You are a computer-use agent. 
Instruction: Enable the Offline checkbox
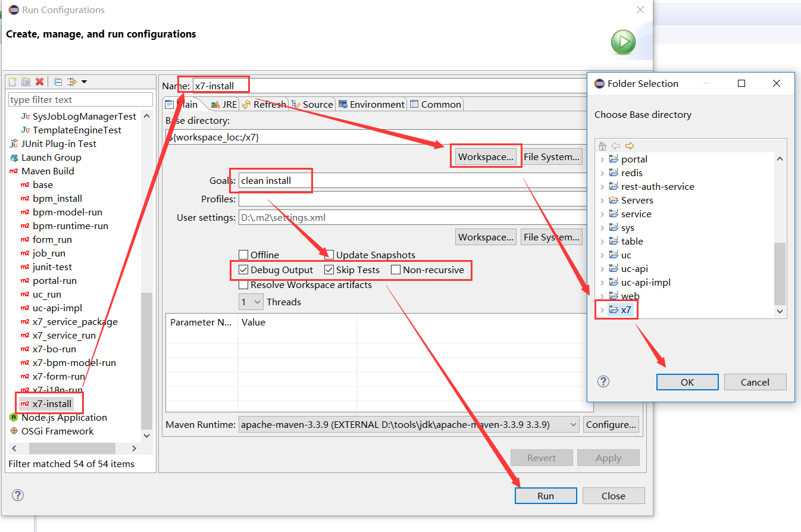coord(243,255)
